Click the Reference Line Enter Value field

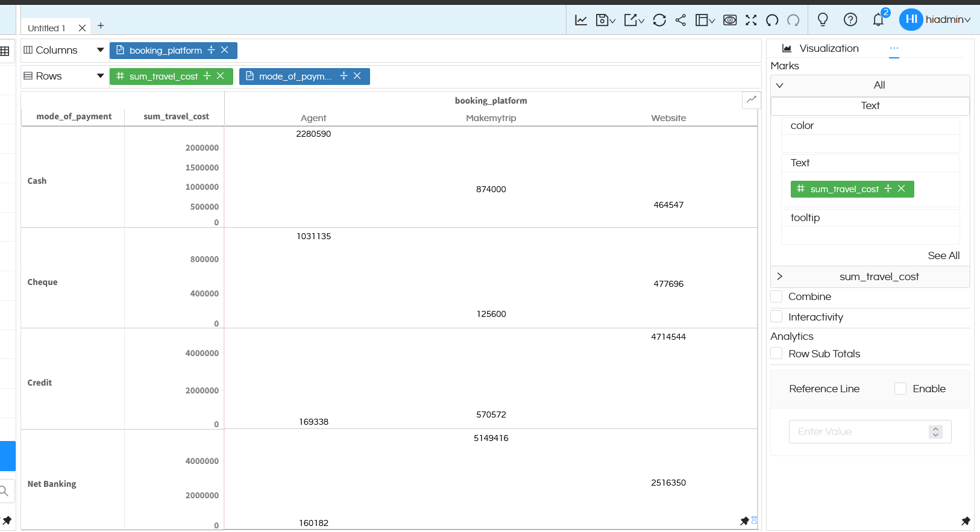tap(870, 431)
